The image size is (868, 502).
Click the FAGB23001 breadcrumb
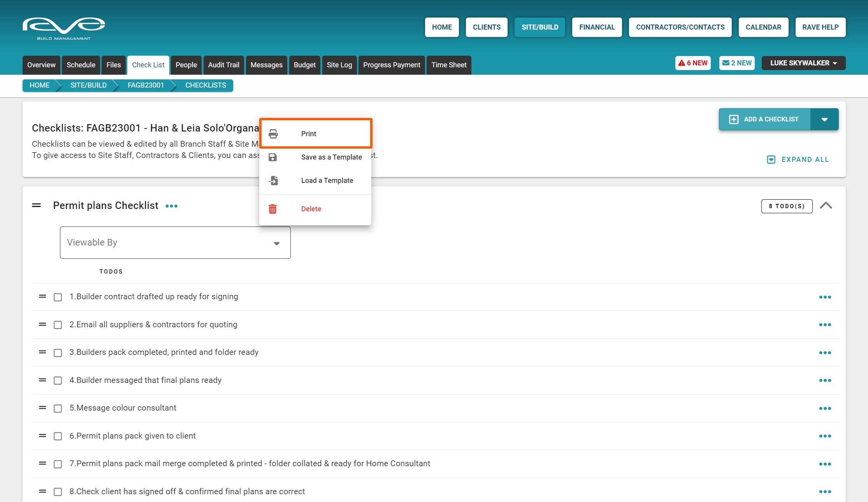146,85
